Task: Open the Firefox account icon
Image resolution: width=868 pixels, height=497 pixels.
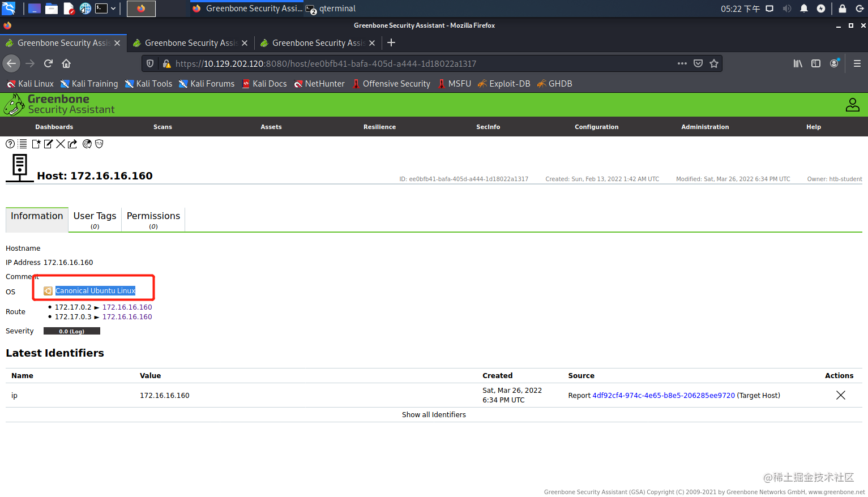Action: (834, 63)
